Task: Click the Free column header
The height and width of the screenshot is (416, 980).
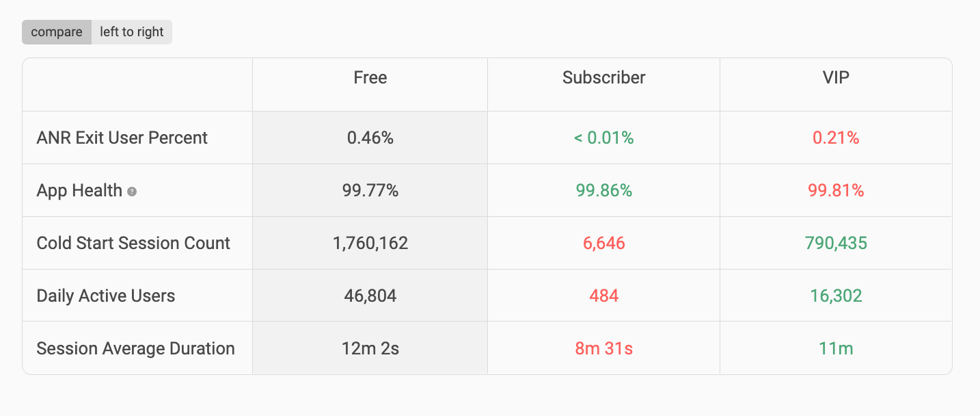Action: 370,78
